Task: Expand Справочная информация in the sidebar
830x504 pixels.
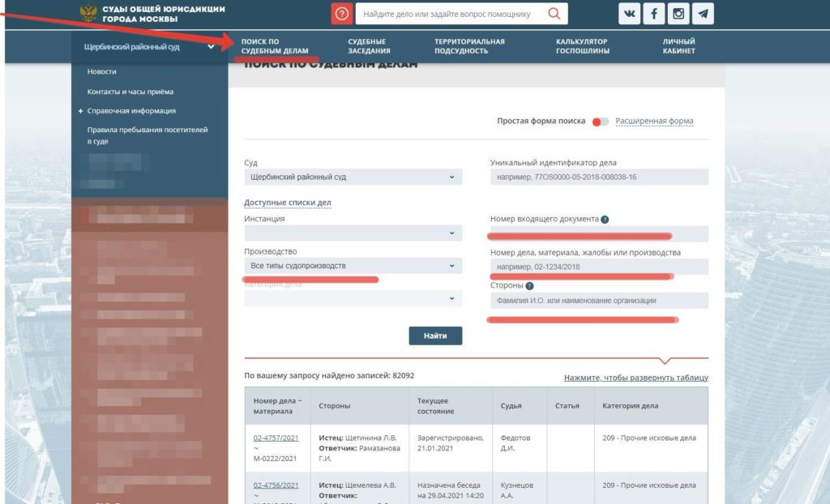Action: coord(131,111)
